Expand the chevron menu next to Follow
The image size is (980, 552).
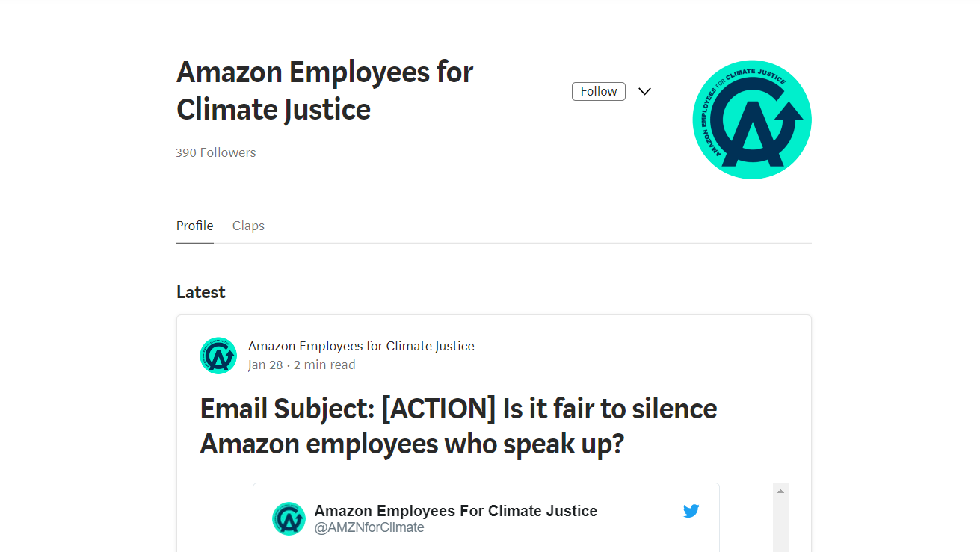tap(644, 91)
